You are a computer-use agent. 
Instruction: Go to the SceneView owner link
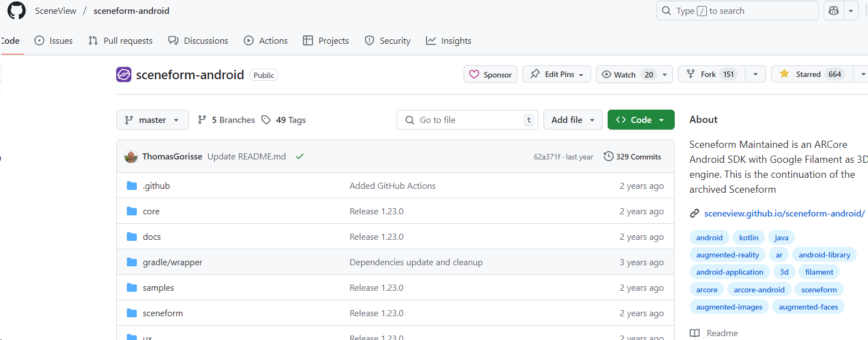click(55, 11)
